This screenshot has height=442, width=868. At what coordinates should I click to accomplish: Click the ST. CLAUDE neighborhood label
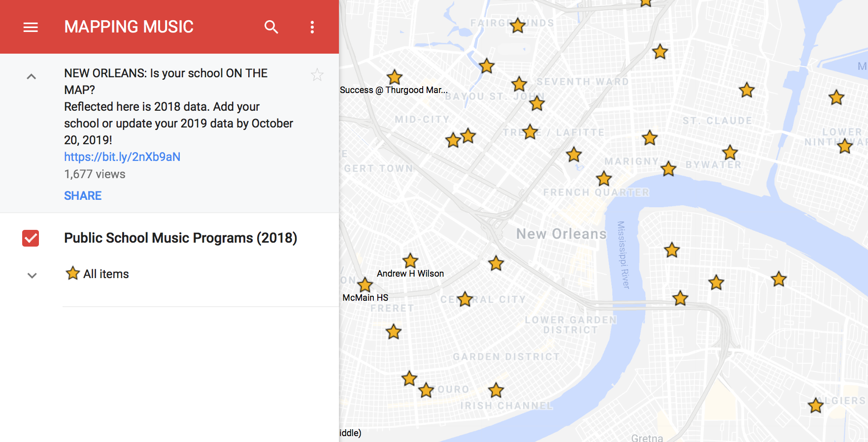point(717,121)
